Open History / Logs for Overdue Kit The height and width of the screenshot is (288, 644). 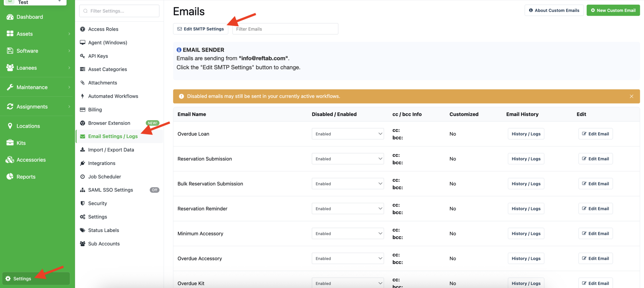point(526,283)
